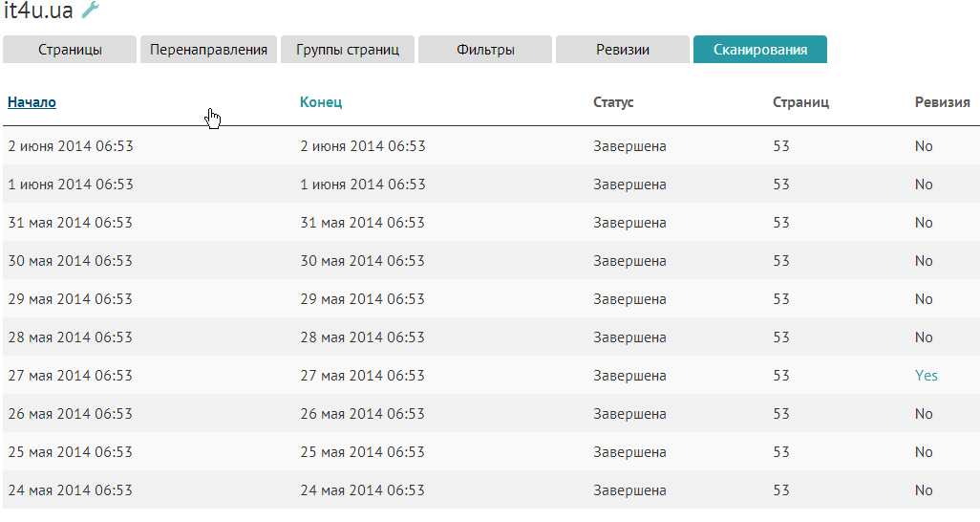This screenshot has width=980, height=522.
Task: Select the 24 мая 2014 scan start date
Action: (70, 490)
